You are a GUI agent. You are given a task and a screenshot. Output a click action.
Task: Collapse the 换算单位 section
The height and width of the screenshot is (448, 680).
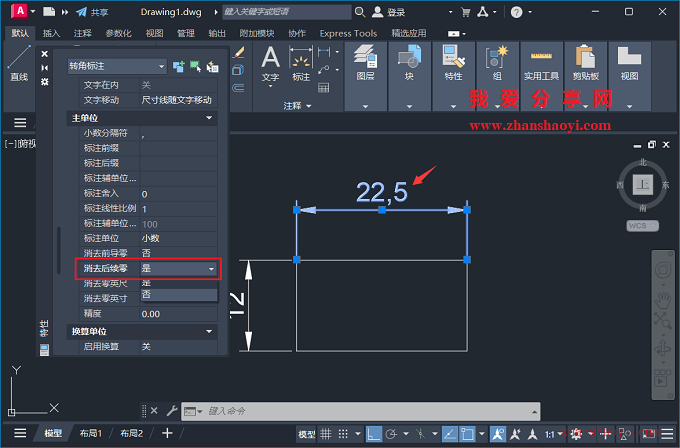[209, 331]
